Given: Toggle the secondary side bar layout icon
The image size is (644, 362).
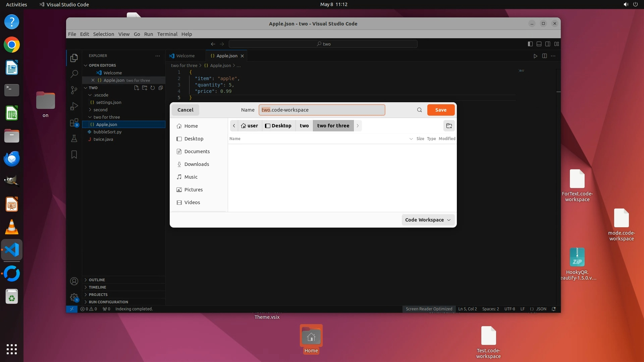Looking at the screenshot, I should point(548,44).
